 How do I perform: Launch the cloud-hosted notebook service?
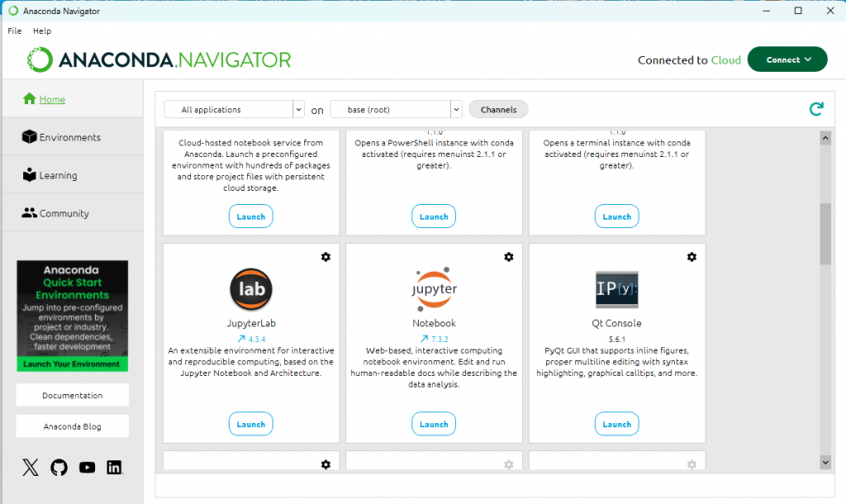pos(251,216)
